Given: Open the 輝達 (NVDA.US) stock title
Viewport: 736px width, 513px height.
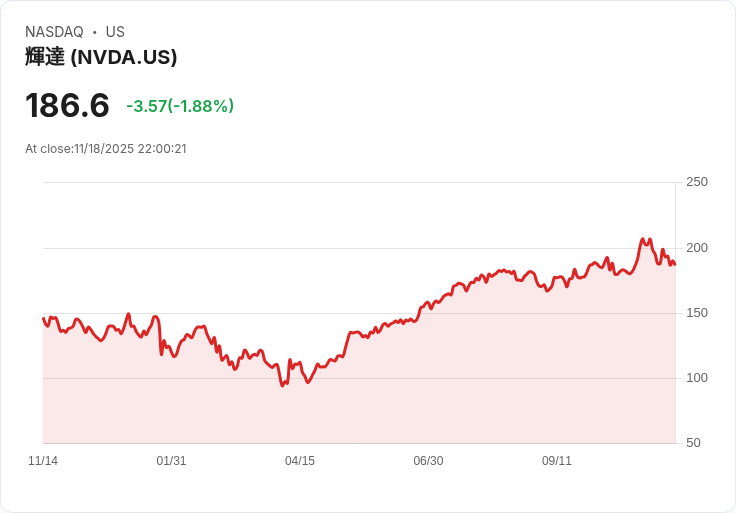Looking at the screenshot, I should tap(101, 57).
